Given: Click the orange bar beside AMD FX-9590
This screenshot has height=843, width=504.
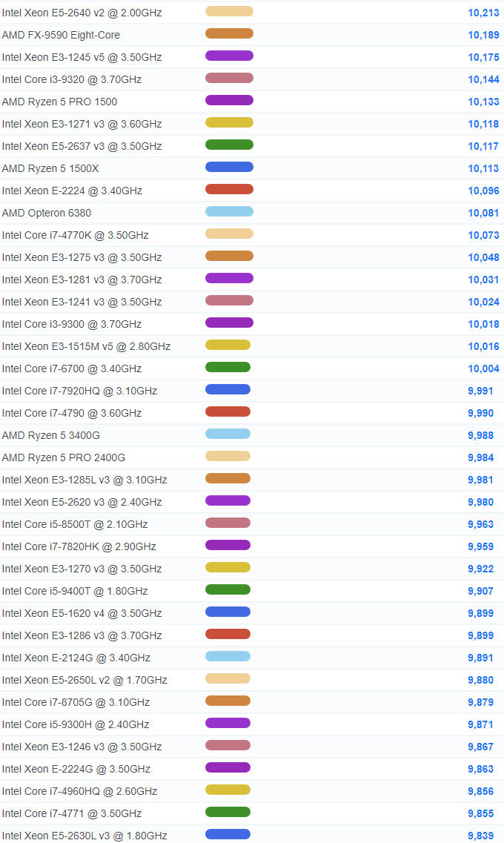Looking at the screenshot, I should pyautogui.click(x=230, y=33).
